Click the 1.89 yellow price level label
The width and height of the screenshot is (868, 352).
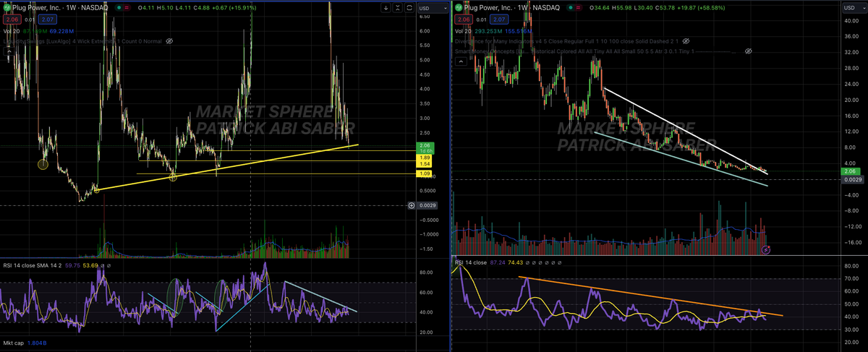(425, 158)
